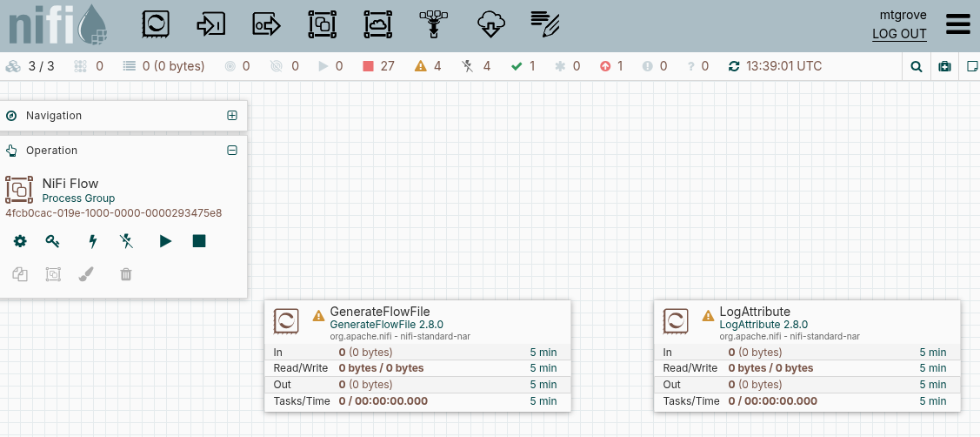Image resolution: width=980 pixels, height=437 pixels.
Task: Click LogAttribute In stats row
Action: pyautogui.click(x=807, y=353)
